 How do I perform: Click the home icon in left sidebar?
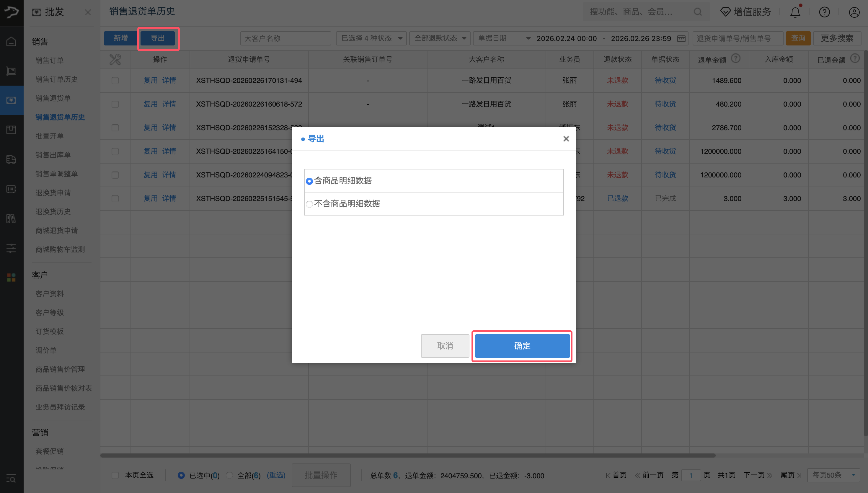pos(12,42)
